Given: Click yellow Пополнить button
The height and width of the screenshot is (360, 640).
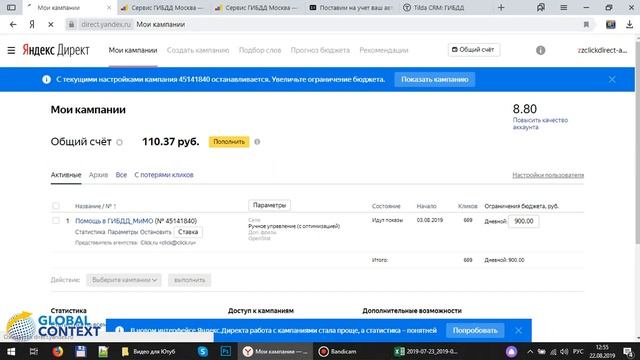Looking at the screenshot, I should tap(229, 142).
